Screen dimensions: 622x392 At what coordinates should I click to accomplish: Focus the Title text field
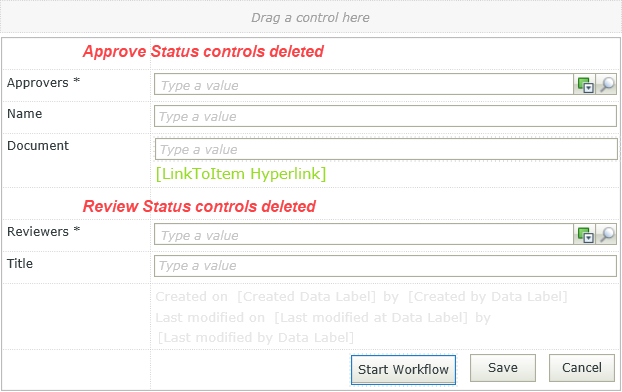coord(385,265)
